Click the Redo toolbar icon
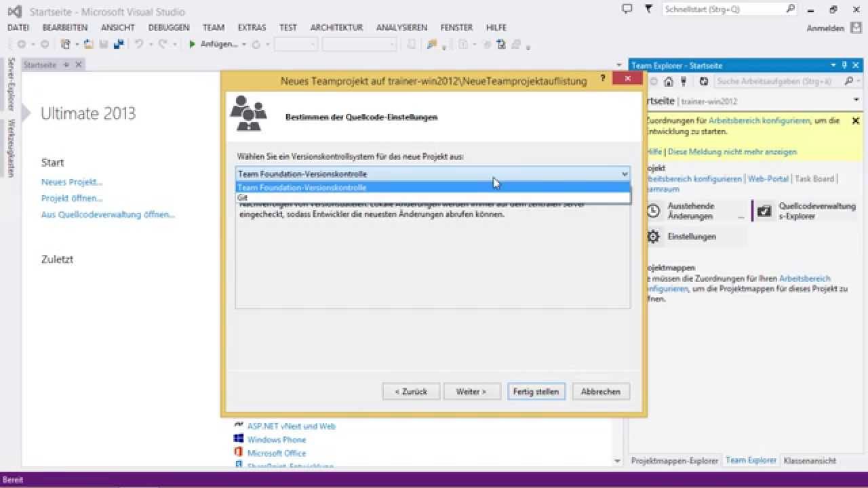Viewport: 868px width, 488px height. (163, 44)
